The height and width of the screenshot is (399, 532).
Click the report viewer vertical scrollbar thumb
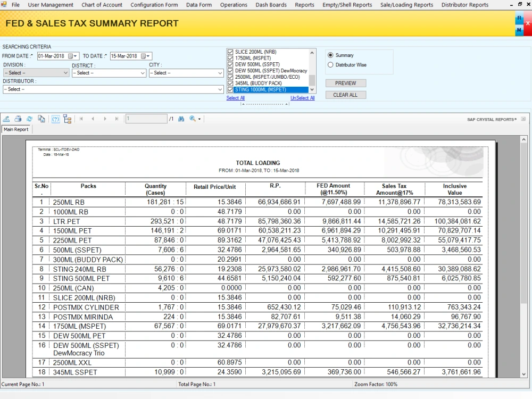tap(523, 223)
